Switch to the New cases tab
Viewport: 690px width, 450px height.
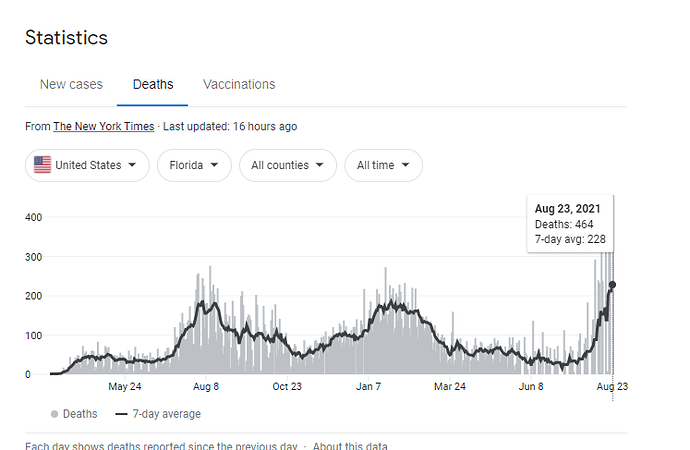point(71,84)
